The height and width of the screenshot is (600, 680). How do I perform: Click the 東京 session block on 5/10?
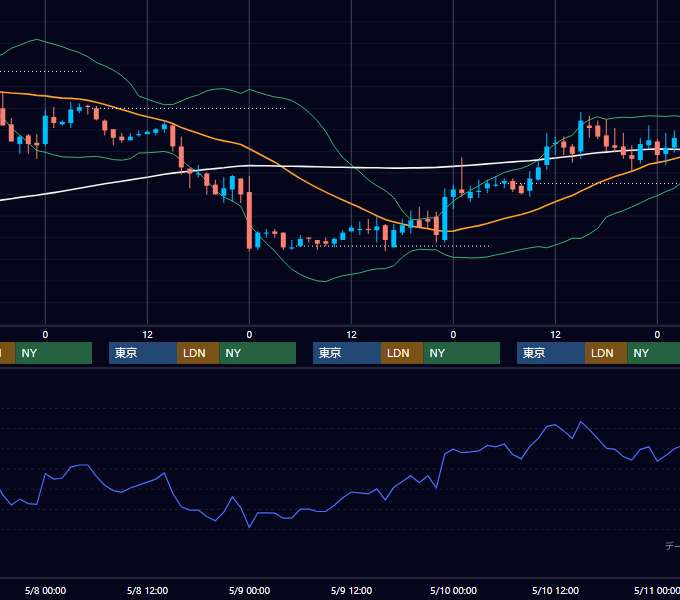(x=551, y=353)
